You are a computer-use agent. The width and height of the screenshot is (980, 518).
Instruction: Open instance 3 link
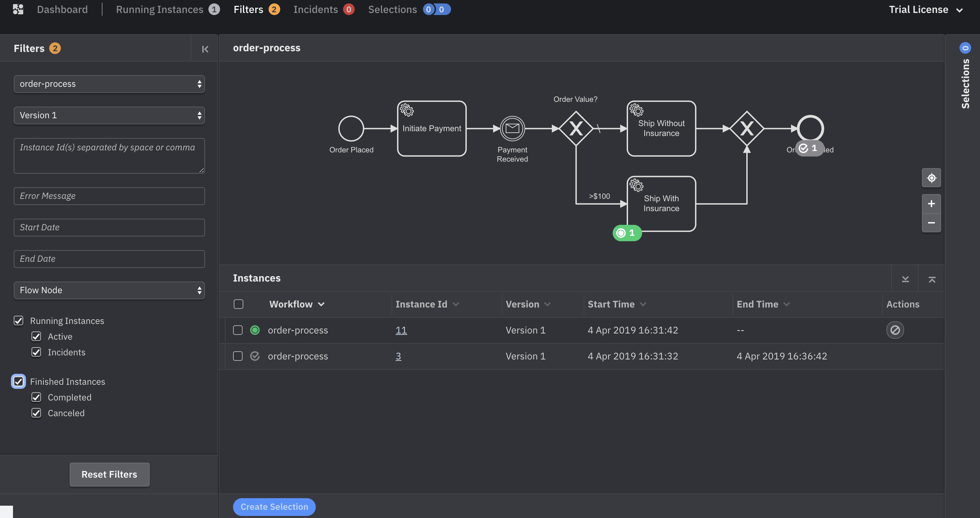click(398, 356)
